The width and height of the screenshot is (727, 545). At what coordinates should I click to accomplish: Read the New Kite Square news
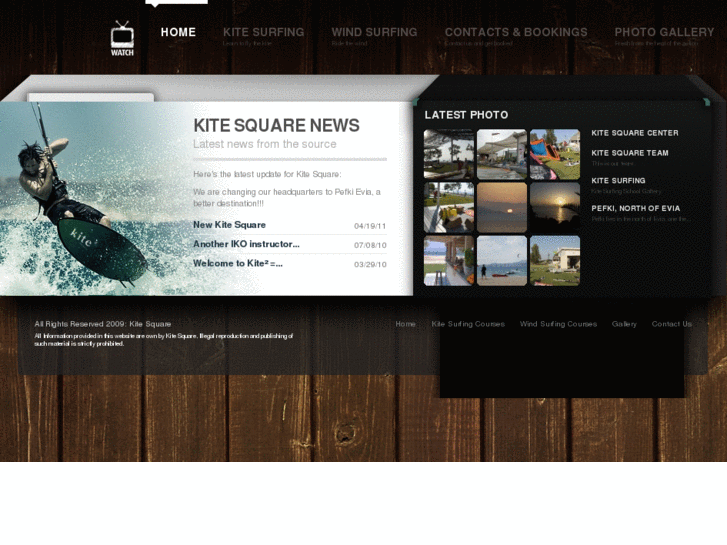coord(230,225)
